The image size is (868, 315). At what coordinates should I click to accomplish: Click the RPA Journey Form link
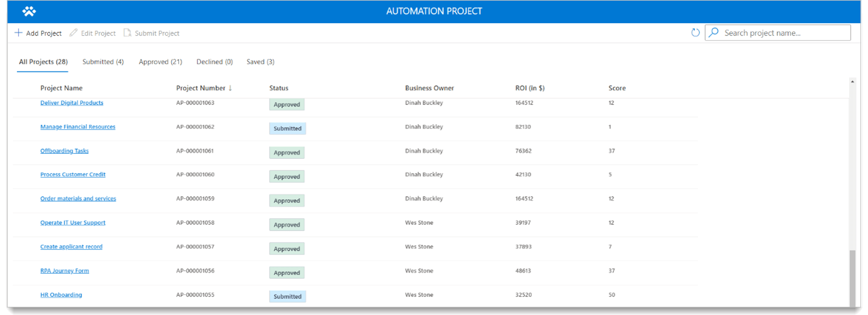[x=65, y=271]
